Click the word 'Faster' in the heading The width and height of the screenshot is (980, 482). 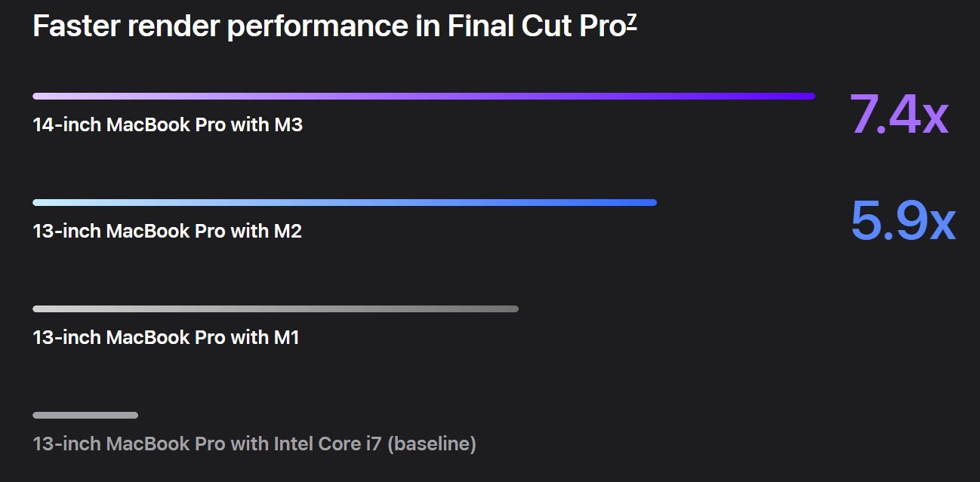pyautogui.click(x=74, y=27)
